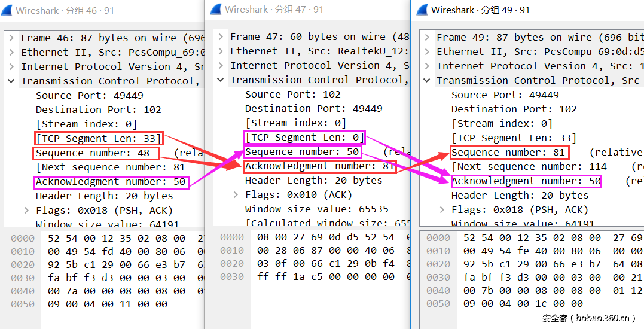Click the Wireshark fin icon in packet 46 title bar
644x329 pixels.
click(7, 10)
